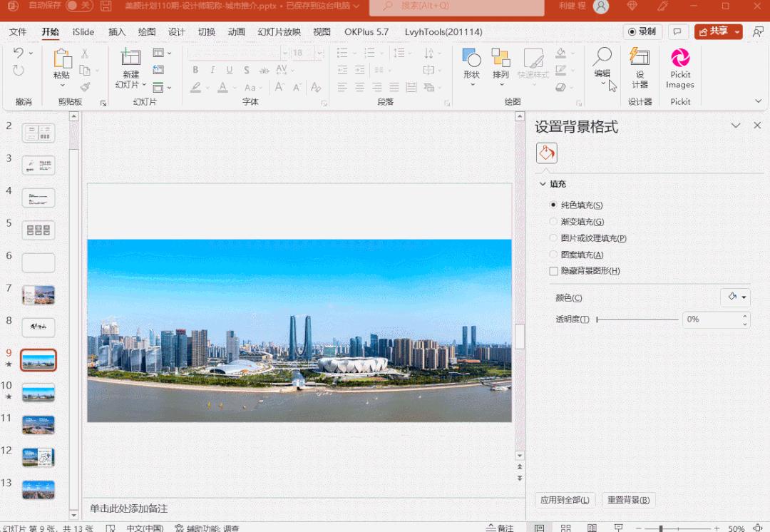Viewport: 770px width, 532px height.
Task: Open the Designer (设计器) pane
Action: pyautogui.click(x=641, y=68)
